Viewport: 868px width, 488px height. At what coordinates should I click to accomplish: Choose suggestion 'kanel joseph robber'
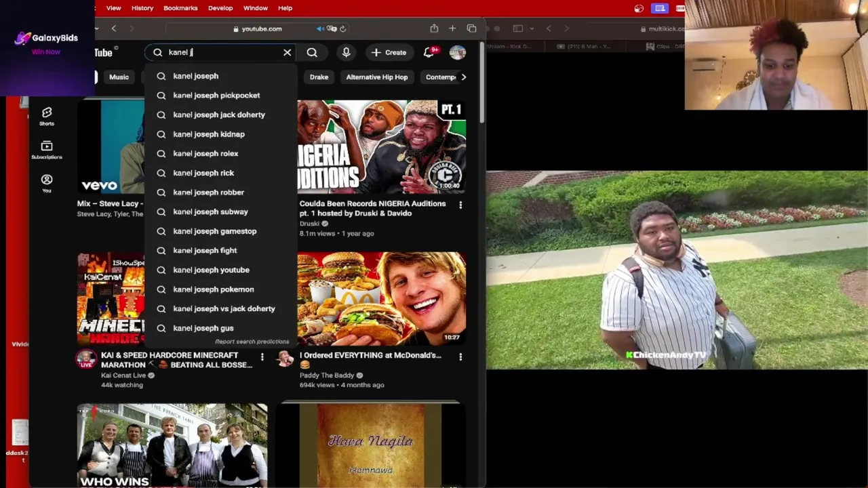[220, 192]
